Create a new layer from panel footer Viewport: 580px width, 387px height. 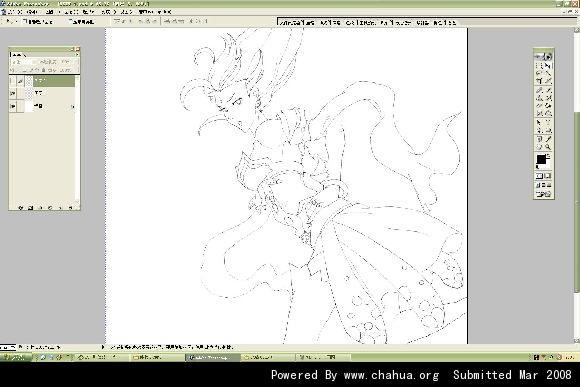(60, 208)
